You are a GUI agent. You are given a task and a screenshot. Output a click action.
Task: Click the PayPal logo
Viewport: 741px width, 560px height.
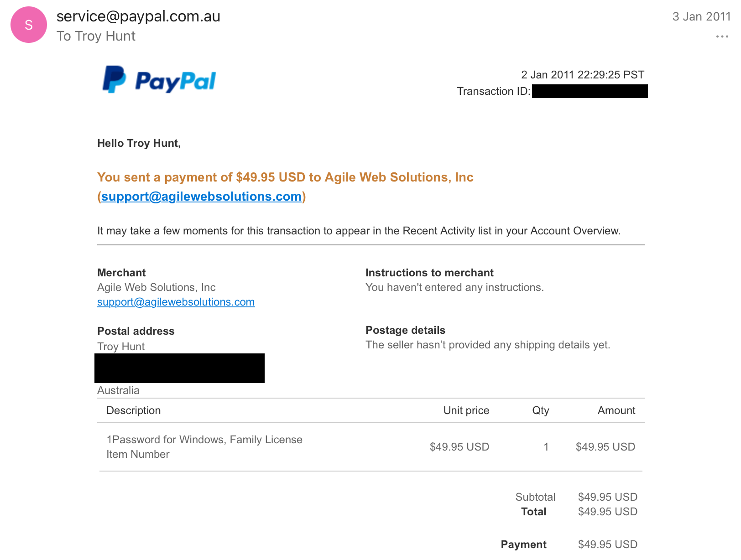(x=159, y=80)
